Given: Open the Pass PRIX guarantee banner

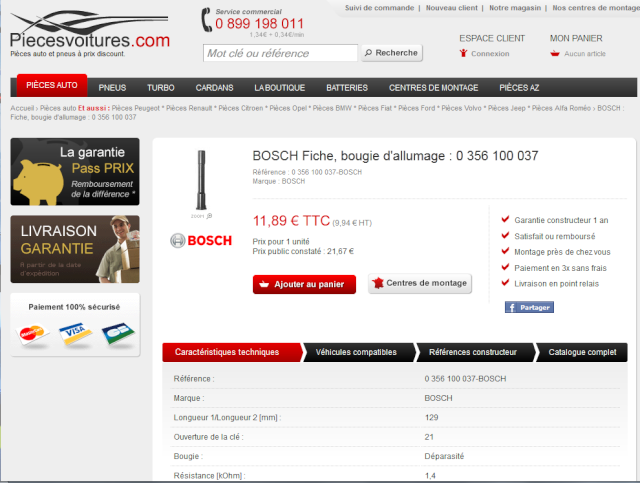Looking at the screenshot, I should point(75,171).
